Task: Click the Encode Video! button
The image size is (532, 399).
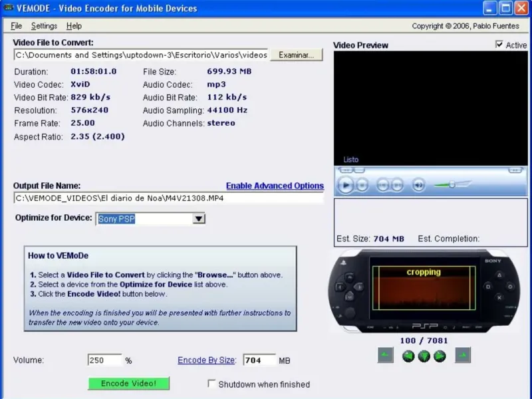Action: (x=128, y=383)
